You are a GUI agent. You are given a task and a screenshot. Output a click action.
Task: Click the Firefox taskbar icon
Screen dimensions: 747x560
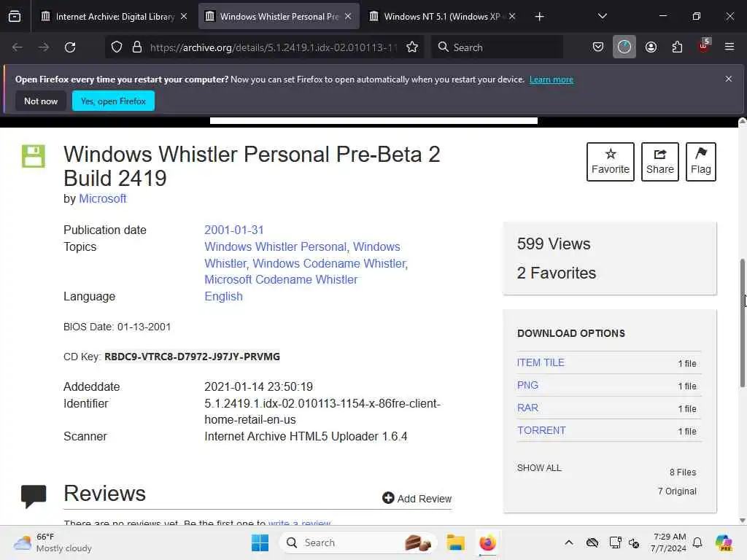[x=487, y=542]
